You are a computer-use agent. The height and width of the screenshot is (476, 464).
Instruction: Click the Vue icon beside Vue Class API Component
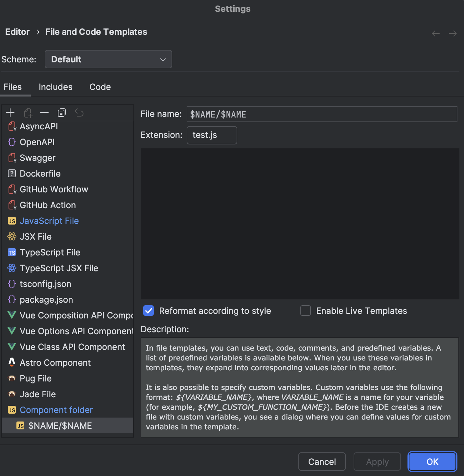coord(12,347)
